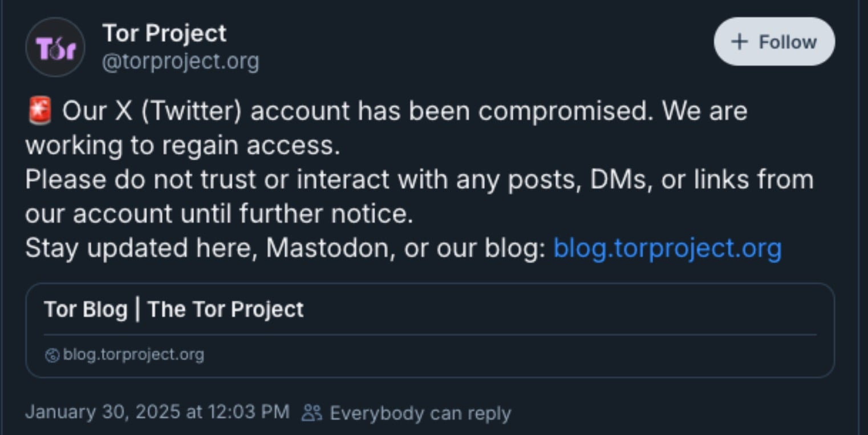Screen dimensions: 868x435
Task: Click the word "Follow" on the button
Action: tap(788, 42)
